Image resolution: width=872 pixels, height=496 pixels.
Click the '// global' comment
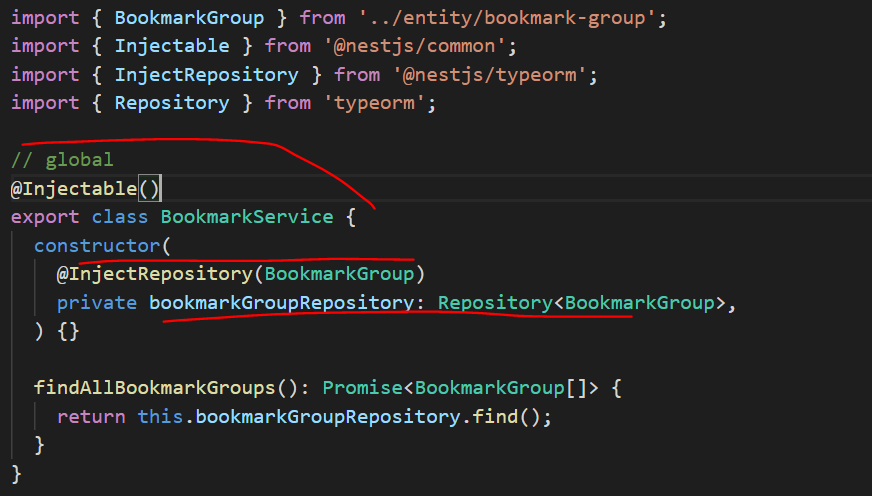(x=62, y=160)
